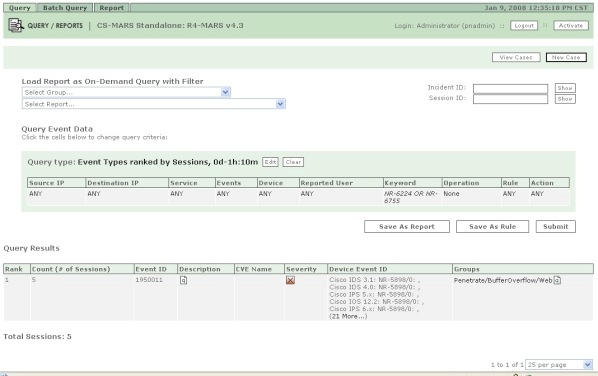Viewport: 598px width, 376px height.
Task: Focus the Incident ID input field
Action: click(x=510, y=88)
